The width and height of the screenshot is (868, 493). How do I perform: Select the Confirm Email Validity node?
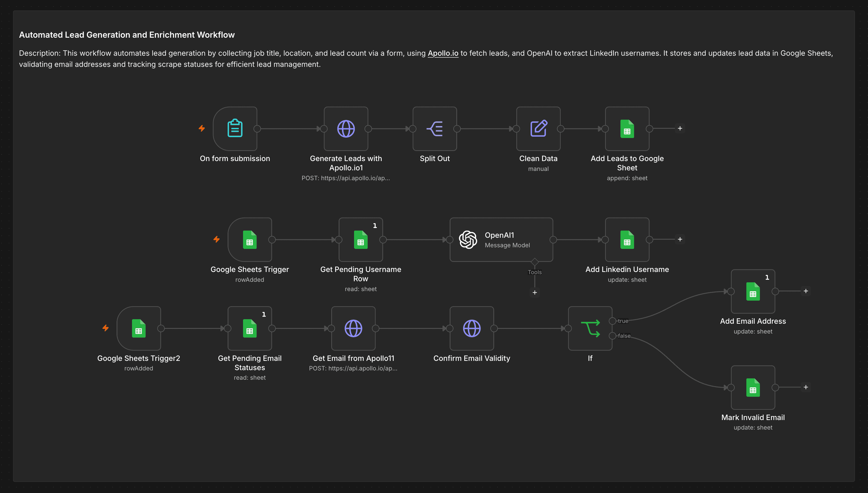coord(472,328)
